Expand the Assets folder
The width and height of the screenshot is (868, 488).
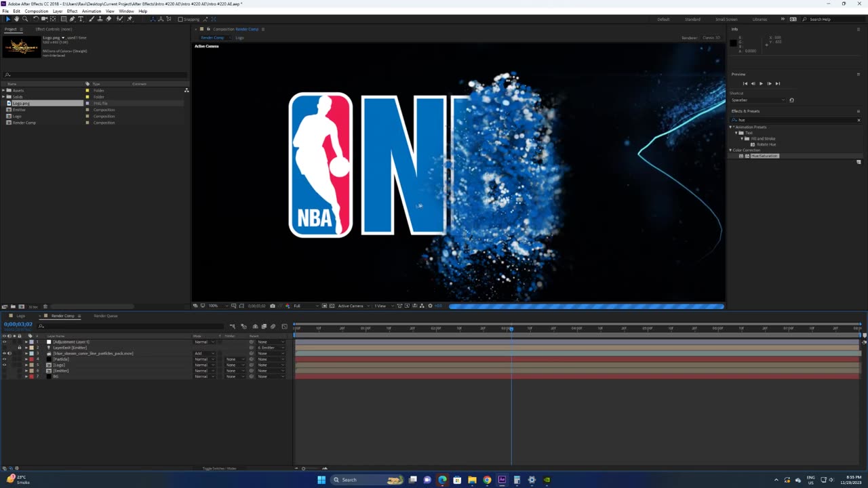pyautogui.click(x=3, y=90)
